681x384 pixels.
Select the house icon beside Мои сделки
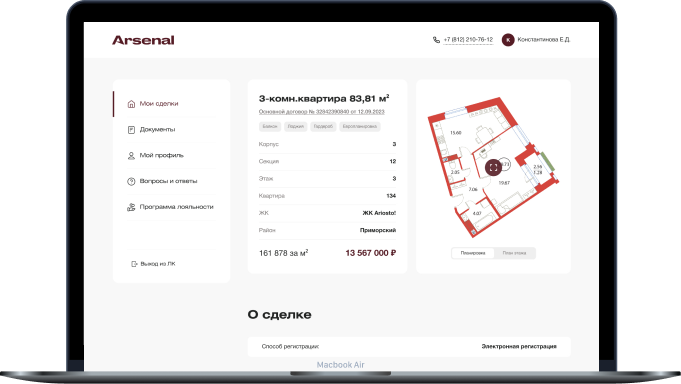(131, 104)
